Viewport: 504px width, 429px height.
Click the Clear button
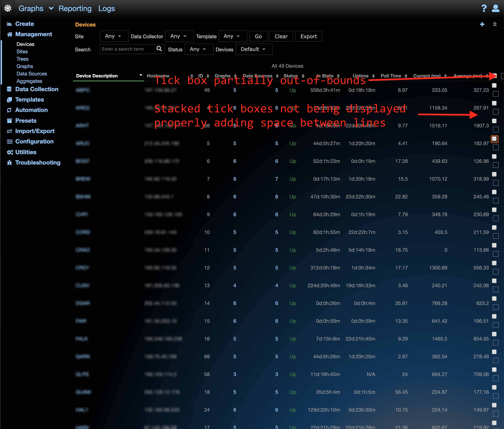(281, 36)
